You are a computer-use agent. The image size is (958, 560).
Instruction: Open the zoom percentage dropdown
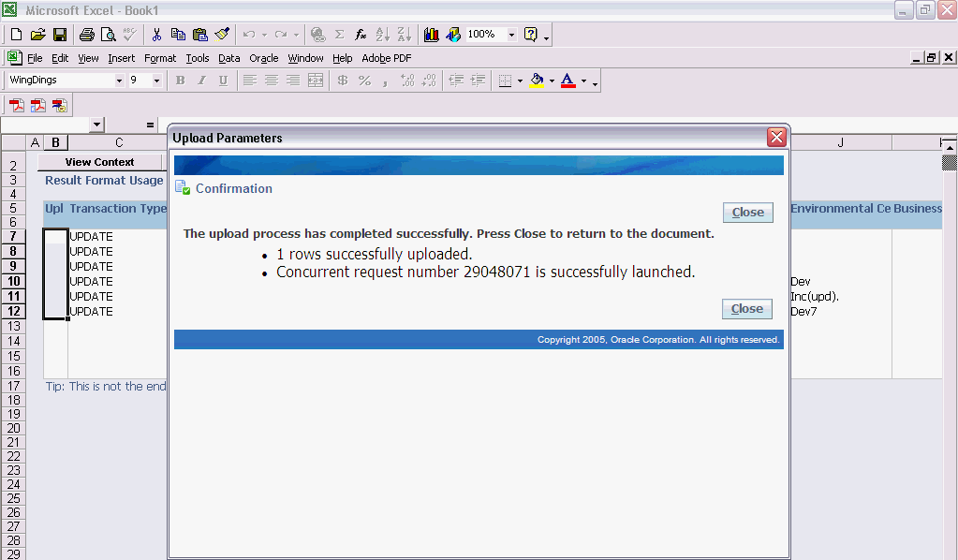coord(511,35)
